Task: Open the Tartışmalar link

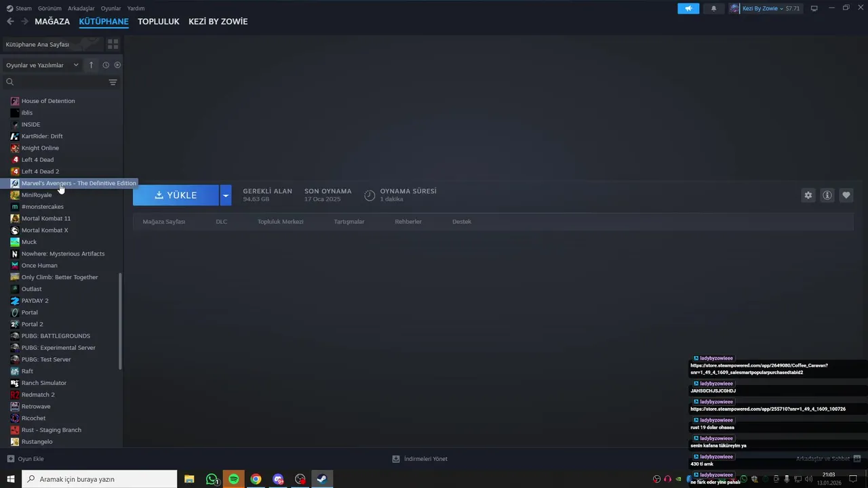Action: [x=349, y=222]
